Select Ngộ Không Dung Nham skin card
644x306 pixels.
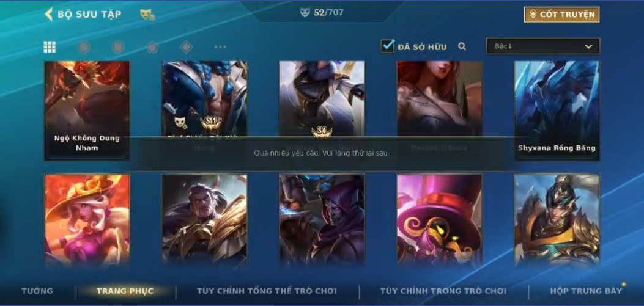pyautogui.click(x=87, y=111)
